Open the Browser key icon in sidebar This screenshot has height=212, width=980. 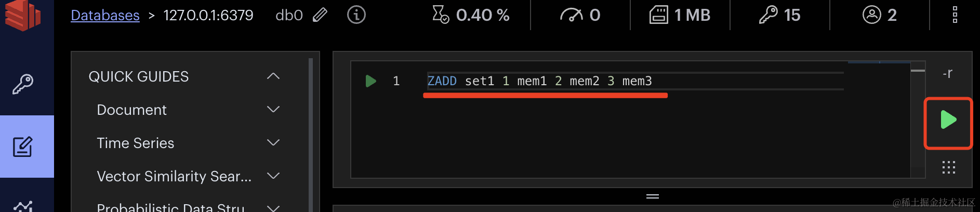tap(23, 84)
